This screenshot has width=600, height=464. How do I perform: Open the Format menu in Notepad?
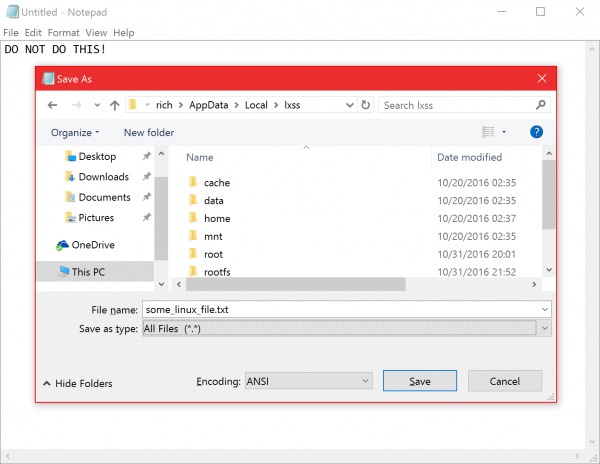tap(63, 32)
